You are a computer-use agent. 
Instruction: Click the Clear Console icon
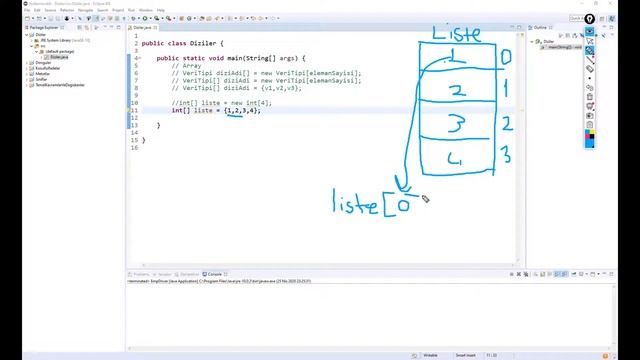[536, 274]
